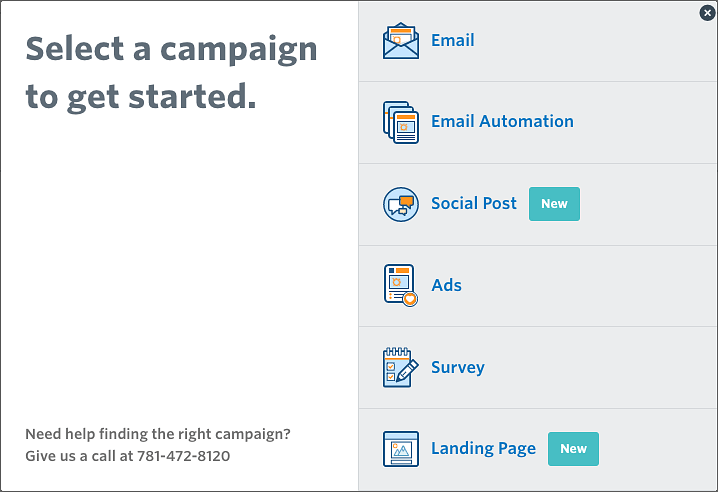The height and width of the screenshot is (492, 718).
Task: Select the Email Automation stacked pages icon
Action: coord(401,122)
